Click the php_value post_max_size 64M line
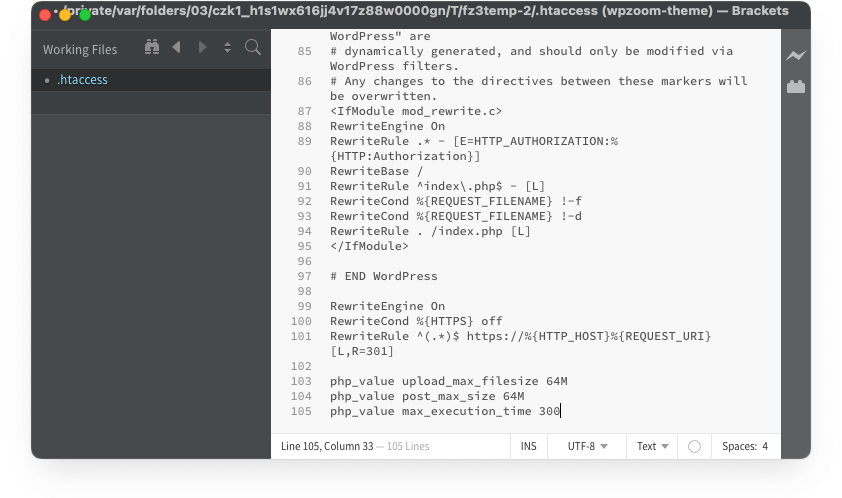 427,396
